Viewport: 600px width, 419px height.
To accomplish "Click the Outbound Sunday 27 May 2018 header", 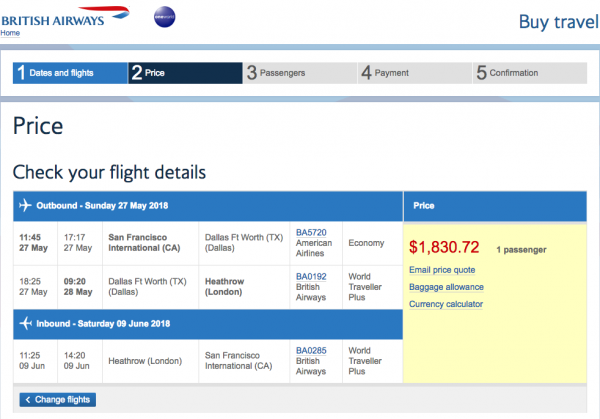I will click(x=208, y=206).
